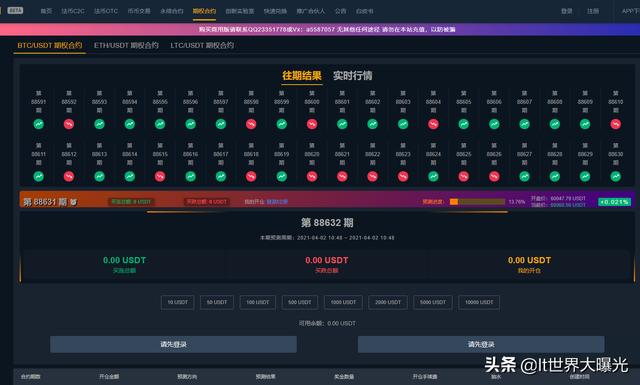Screen dimensions: 640x385
Task: Select the 50 USDT amount button
Action: coord(217,303)
